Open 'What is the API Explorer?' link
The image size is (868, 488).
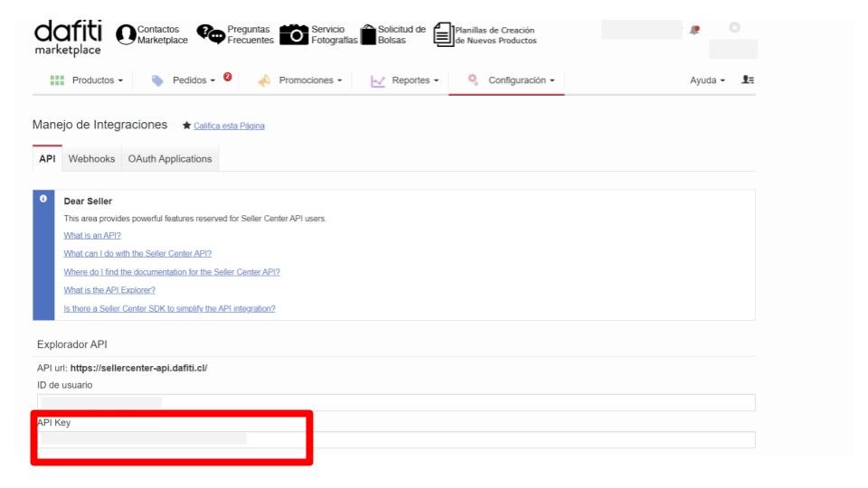pyautogui.click(x=109, y=290)
